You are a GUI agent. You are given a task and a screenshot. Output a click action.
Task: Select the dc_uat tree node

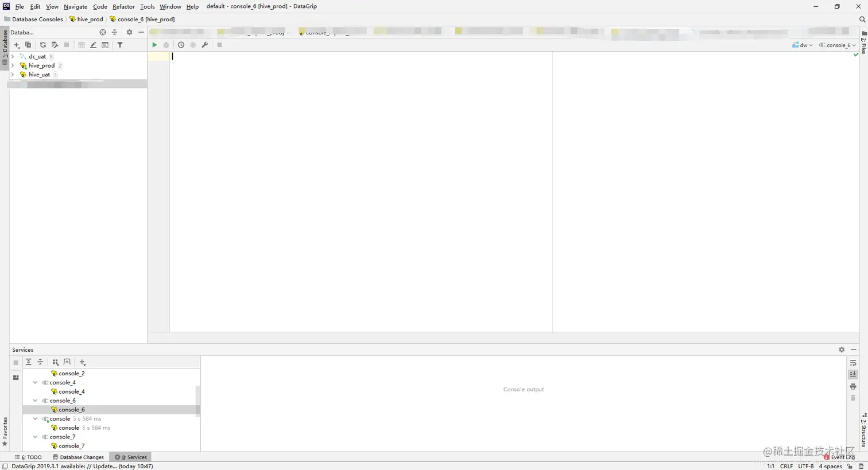click(x=37, y=56)
